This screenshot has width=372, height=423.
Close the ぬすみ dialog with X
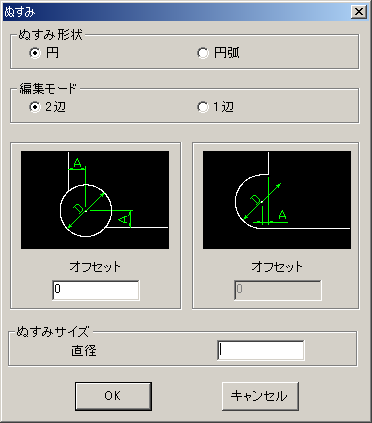359,12
